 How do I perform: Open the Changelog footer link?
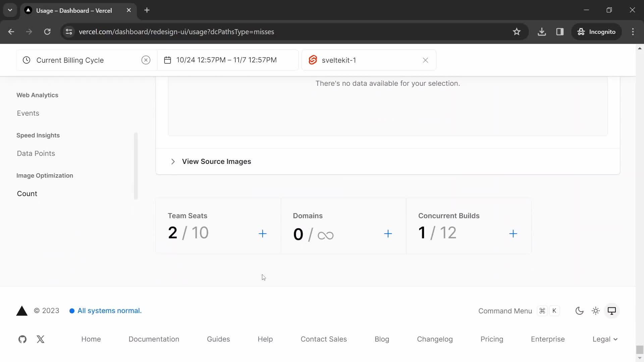(x=435, y=339)
